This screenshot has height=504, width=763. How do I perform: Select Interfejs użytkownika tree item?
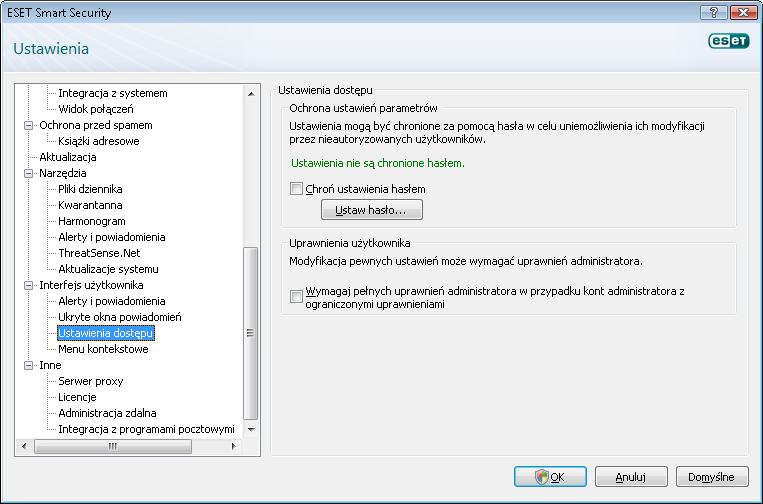click(x=91, y=285)
